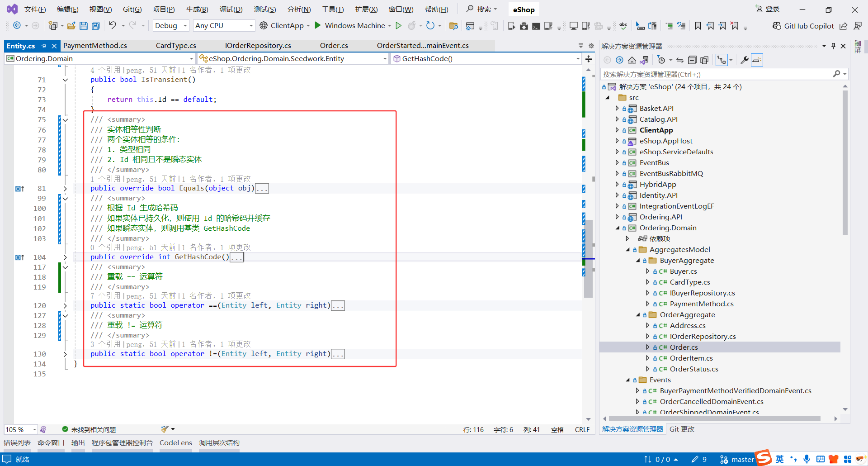
Task: Switch to the Order.cs editor tab
Action: tap(334, 46)
